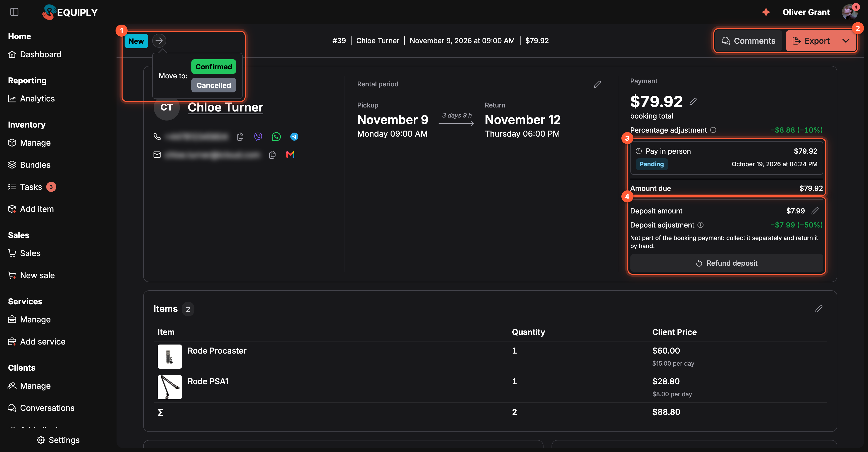
Task: Edit the deposit amount
Action: [x=815, y=211]
